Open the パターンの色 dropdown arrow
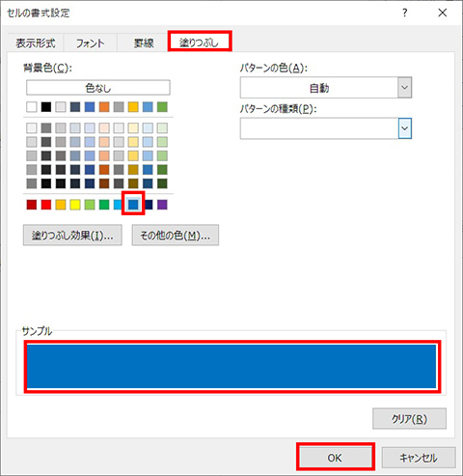Screen dimensions: 463x476 click(404, 87)
